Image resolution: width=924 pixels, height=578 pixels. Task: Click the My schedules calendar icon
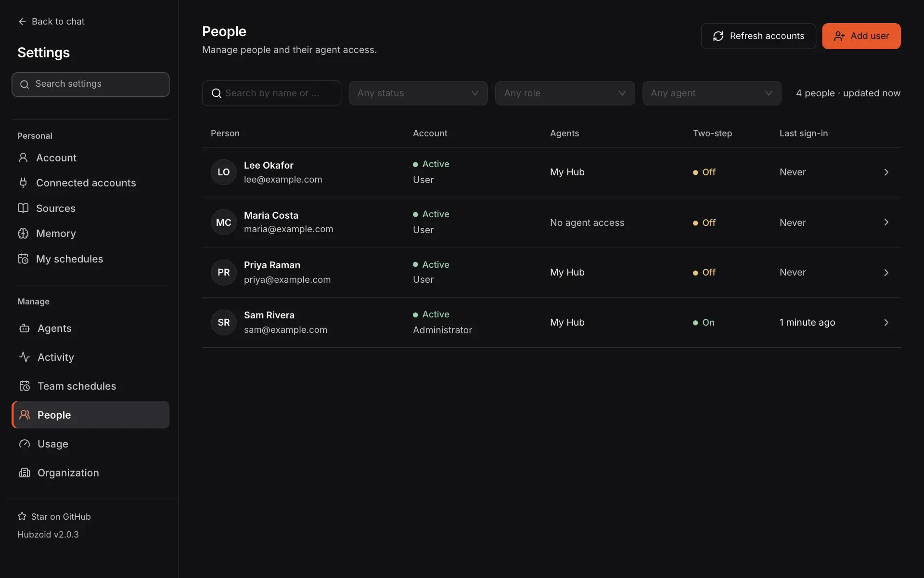tap(23, 259)
